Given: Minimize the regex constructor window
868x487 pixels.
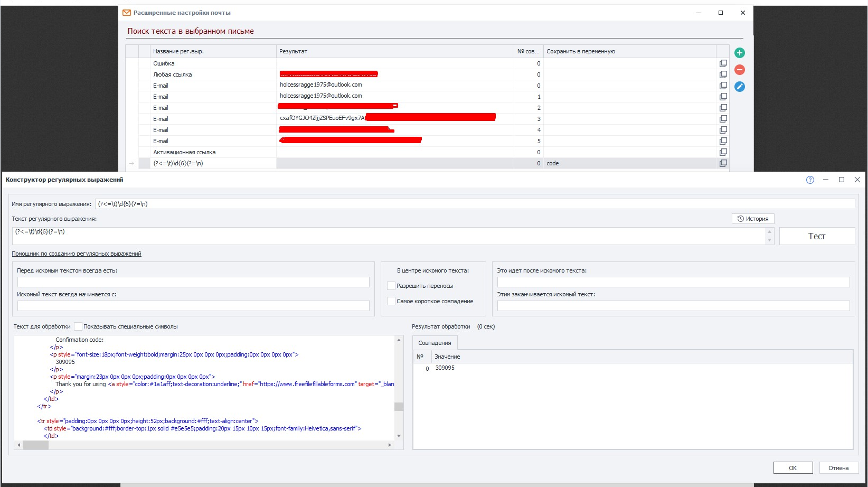Looking at the screenshot, I should 826,180.
